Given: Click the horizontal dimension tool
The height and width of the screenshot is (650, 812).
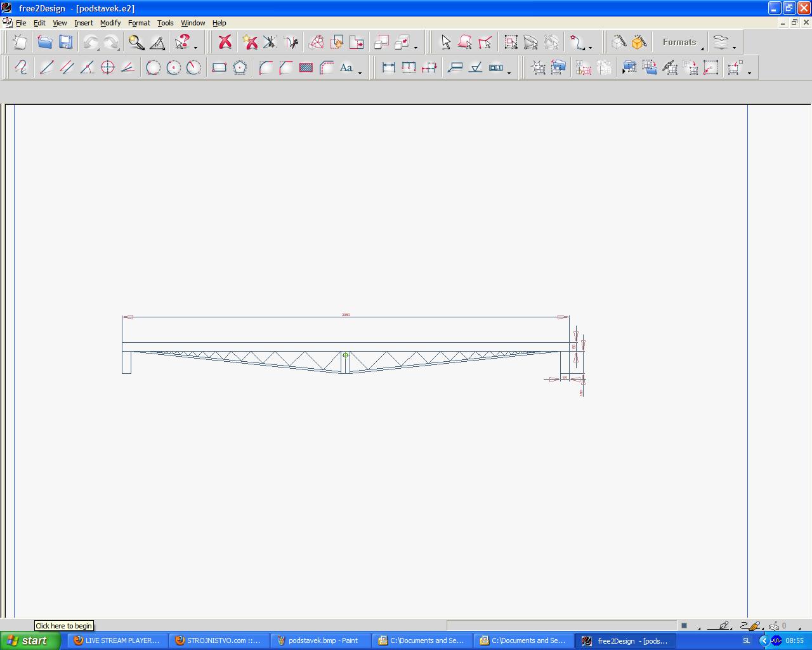Looking at the screenshot, I should [388, 67].
